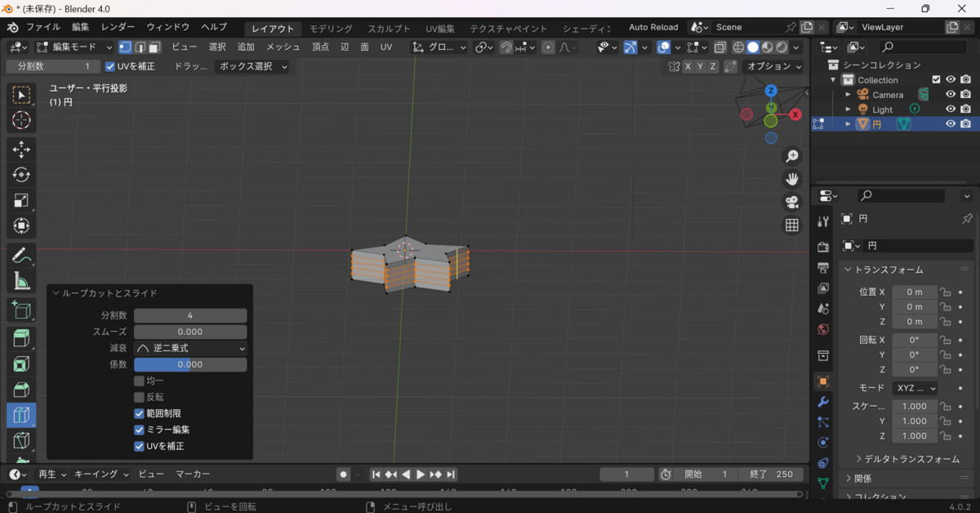Viewport: 980px width, 513px height.
Task: Click the 分割数 4 field in operator panel
Action: pyautogui.click(x=190, y=315)
